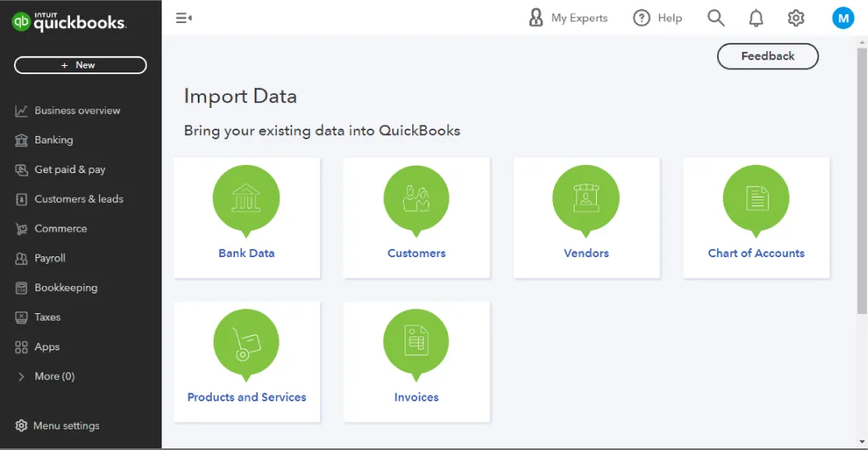Viewport: 868px width, 450px height.
Task: Click the Feedback button
Action: click(767, 56)
